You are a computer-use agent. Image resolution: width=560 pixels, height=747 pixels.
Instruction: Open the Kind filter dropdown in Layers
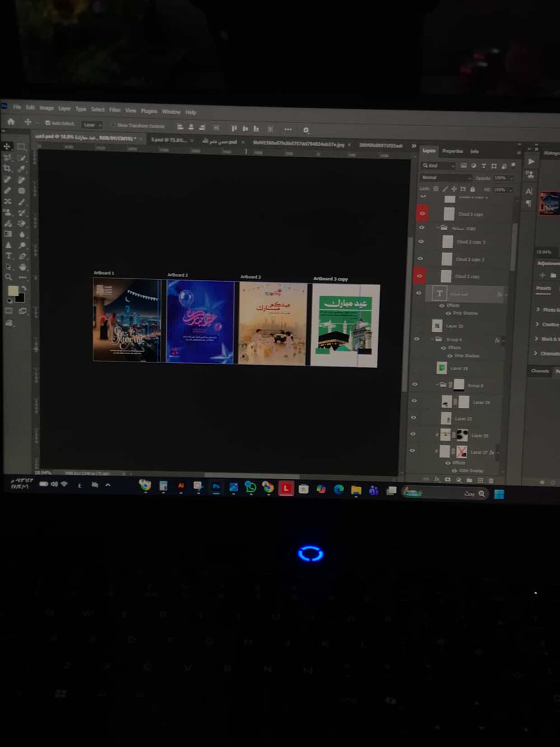click(x=439, y=166)
